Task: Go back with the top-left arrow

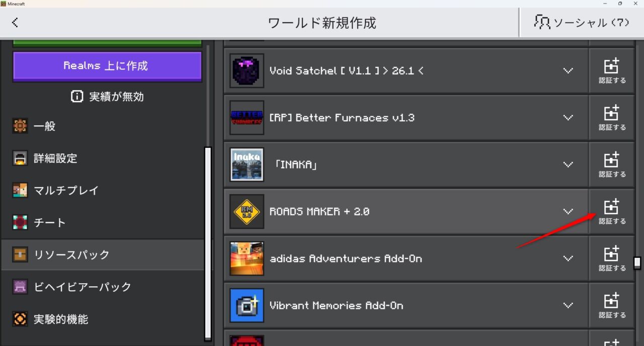Action: [15, 23]
